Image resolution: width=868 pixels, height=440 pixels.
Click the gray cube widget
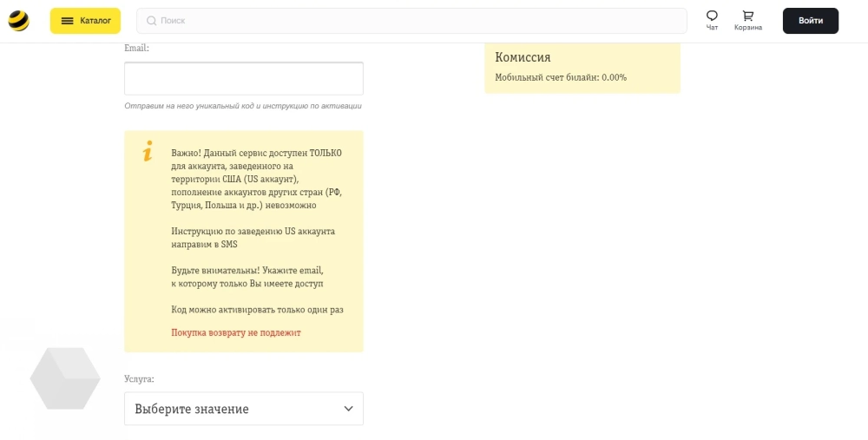pos(65,378)
